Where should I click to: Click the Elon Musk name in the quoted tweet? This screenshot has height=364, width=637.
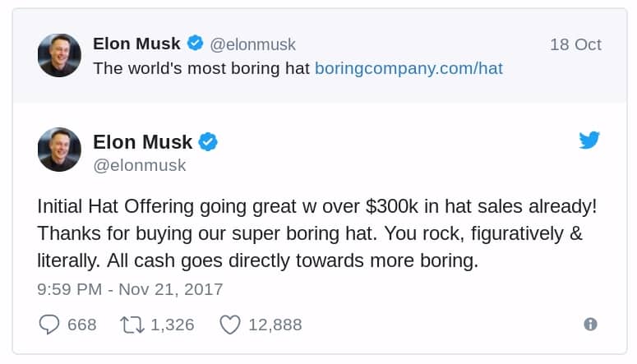[136, 44]
